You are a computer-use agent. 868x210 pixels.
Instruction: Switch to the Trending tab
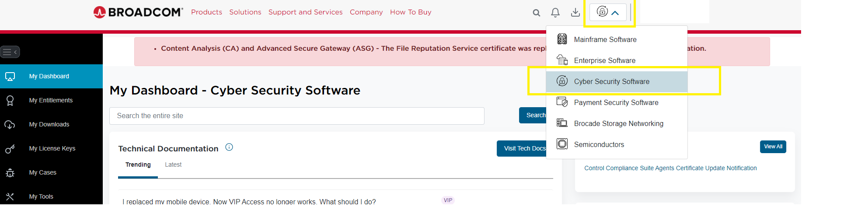138,165
